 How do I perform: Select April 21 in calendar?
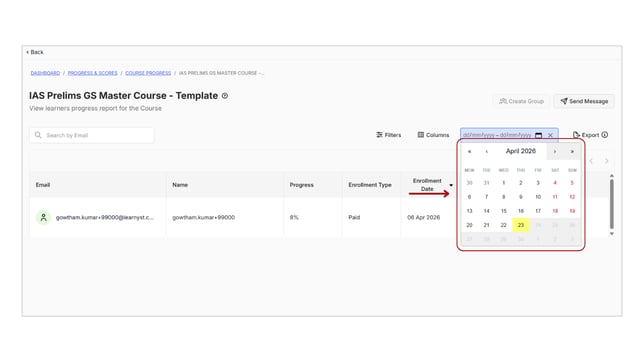(x=487, y=225)
